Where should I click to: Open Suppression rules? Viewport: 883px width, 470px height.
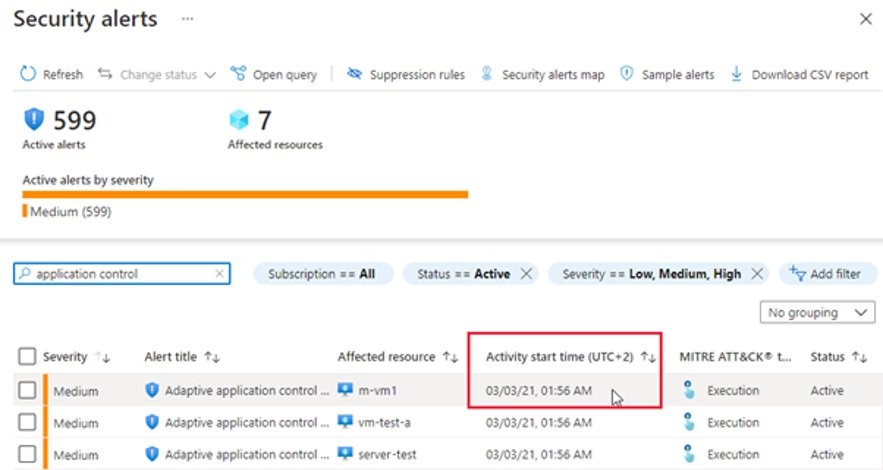405,74
